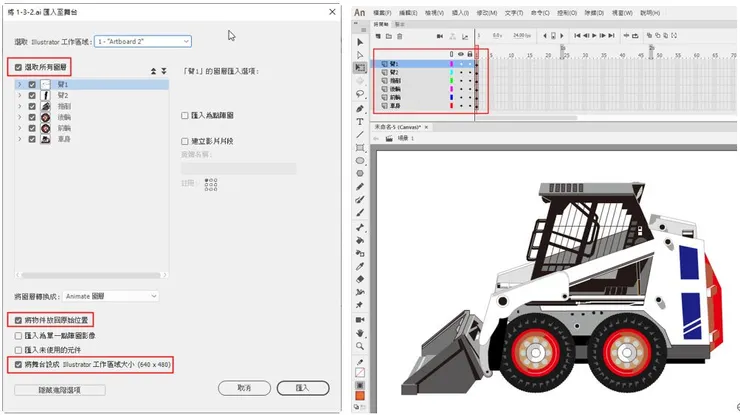Click the layer list horizontal scrollbar in dialog
Image resolution: width=740 pixels, height=415 pixels.
click(x=91, y=275)
